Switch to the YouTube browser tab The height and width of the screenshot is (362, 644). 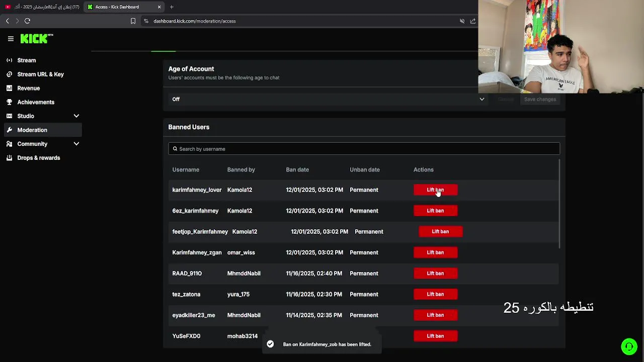click(42, 7)
